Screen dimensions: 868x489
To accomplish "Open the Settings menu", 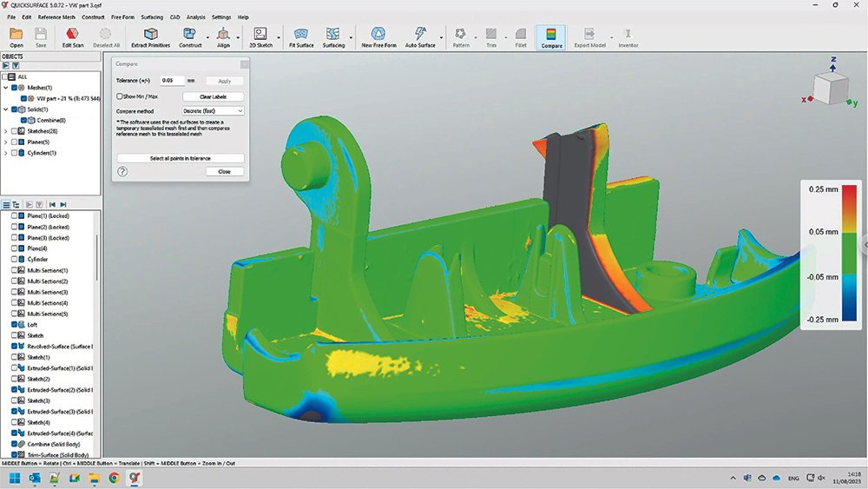I will pyautogui.click(x=221, y=17).
